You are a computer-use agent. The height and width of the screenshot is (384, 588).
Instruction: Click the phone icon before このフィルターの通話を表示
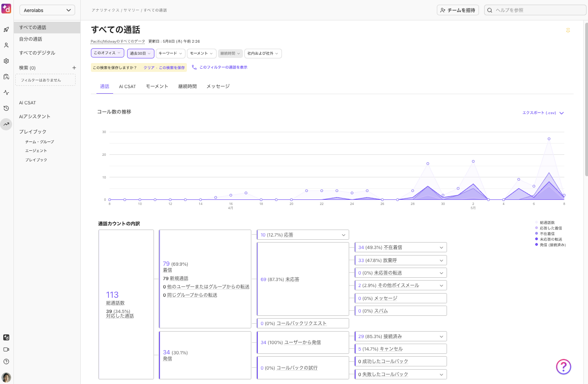pos(194,67)
